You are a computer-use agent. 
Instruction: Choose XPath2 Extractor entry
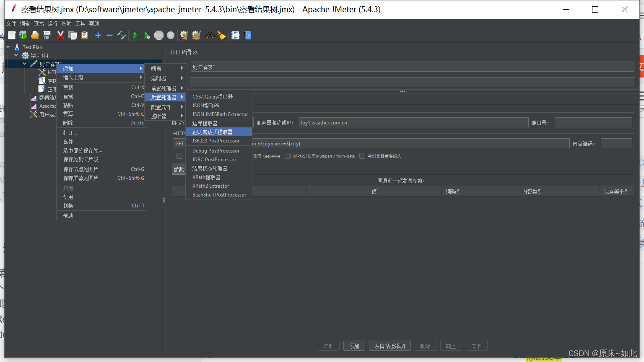tap(219, 186)
